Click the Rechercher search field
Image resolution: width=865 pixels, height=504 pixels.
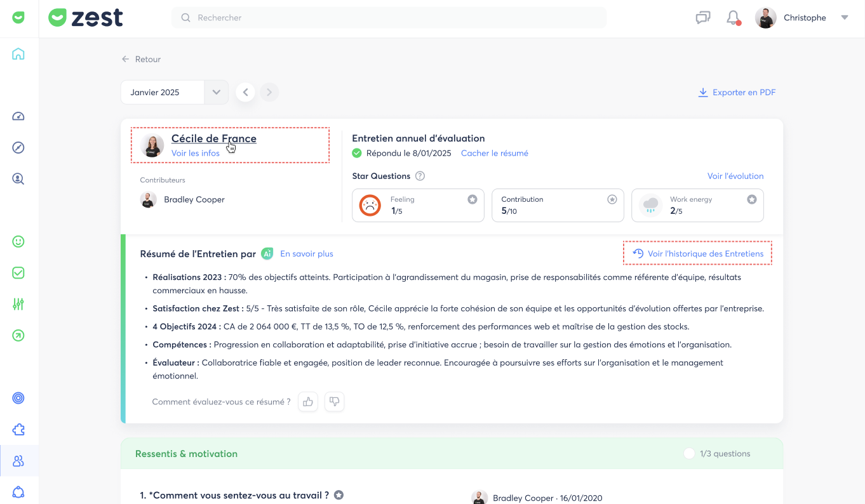[389, 18]
